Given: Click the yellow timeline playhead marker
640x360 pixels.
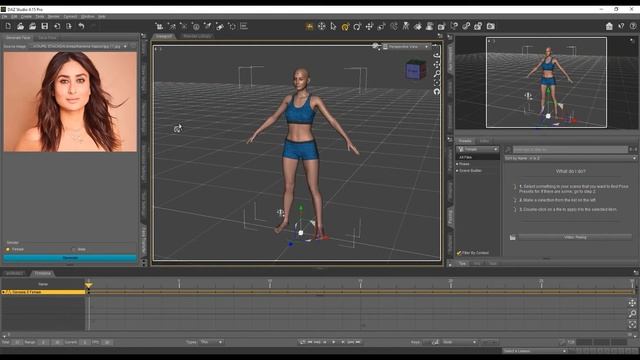Looking at the screenshot, I should click(x=89, y=284).
